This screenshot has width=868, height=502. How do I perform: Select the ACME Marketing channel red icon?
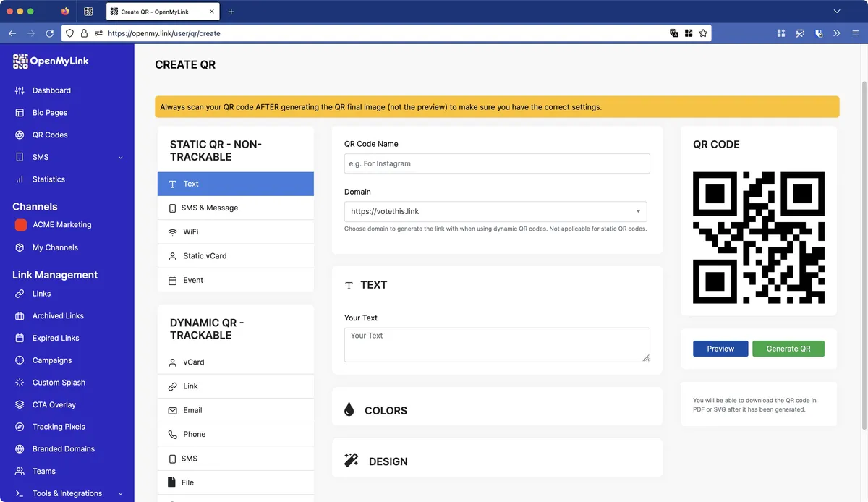[x=21, y=225]
